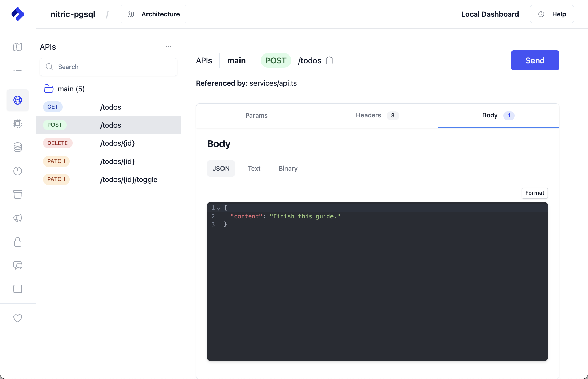Collapse the JSON fold arrow on line 1
588x379 pixels.
[x=218, y=208]
